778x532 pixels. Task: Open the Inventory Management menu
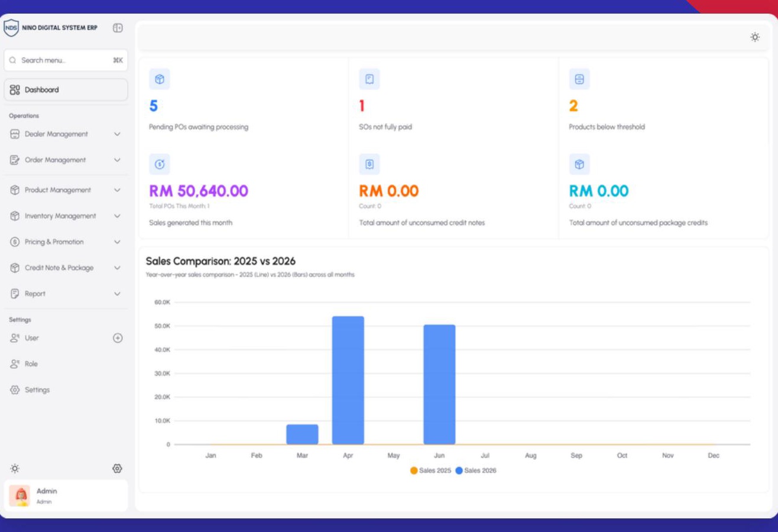point(66,216)
